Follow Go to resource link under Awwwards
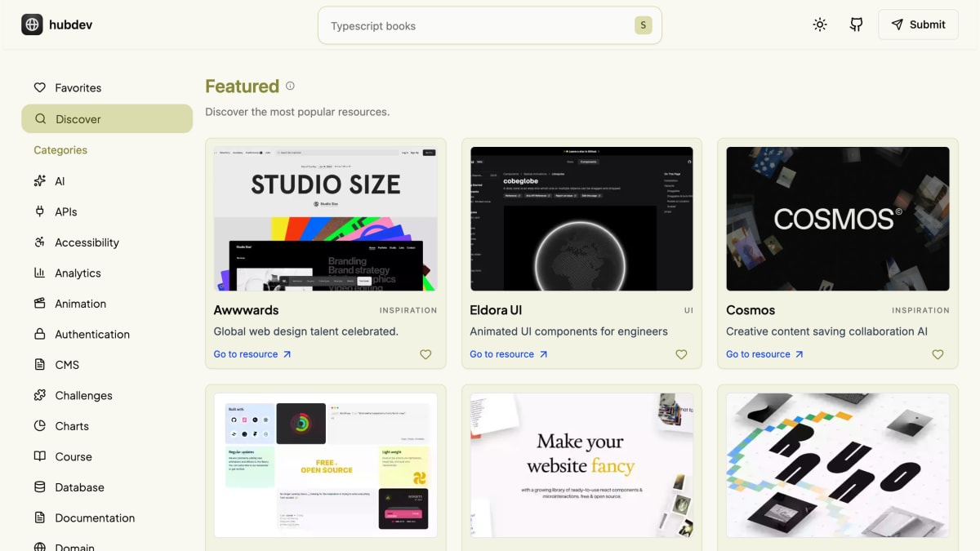 tap(252, 354)
